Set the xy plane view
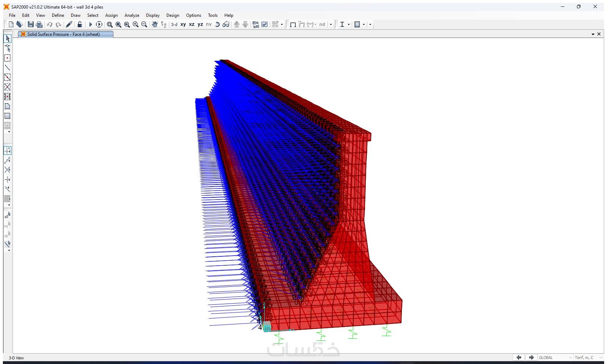Viewport: 607px width, 364px height. coord(183,24)
